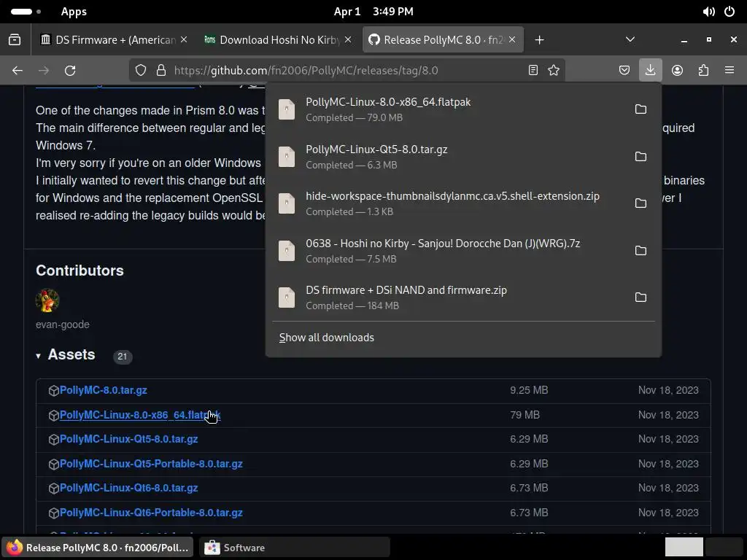Open PollyMC-Linux-Qt5-8.0.tar.gz in downloads list
The height and width of the screenshot is (560, 747).
point(449,156)
